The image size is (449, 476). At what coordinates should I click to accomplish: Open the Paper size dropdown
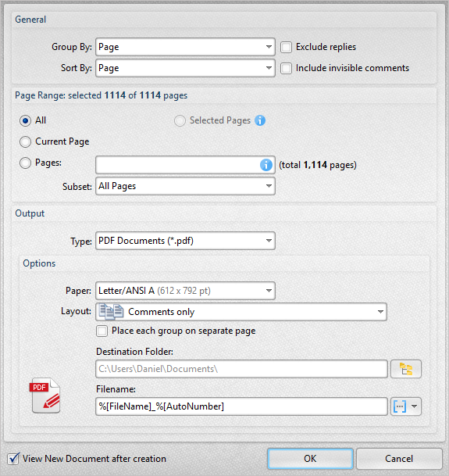185,291
